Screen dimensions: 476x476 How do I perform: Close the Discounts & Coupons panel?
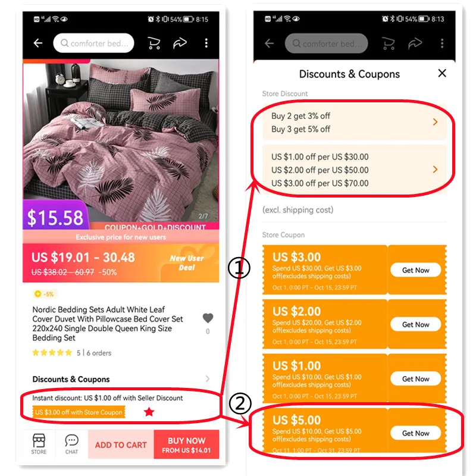tap(442, 73)
